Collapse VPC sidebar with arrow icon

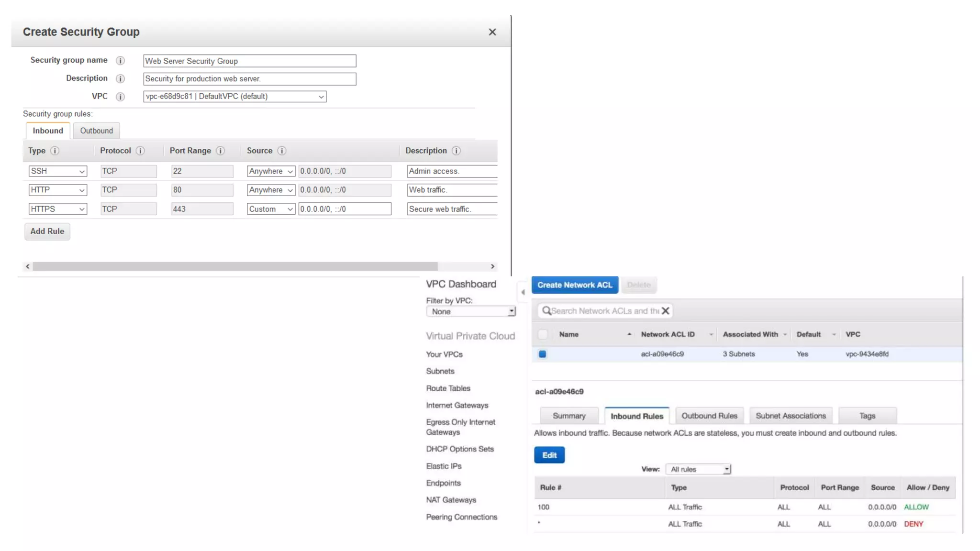[523, 292]
